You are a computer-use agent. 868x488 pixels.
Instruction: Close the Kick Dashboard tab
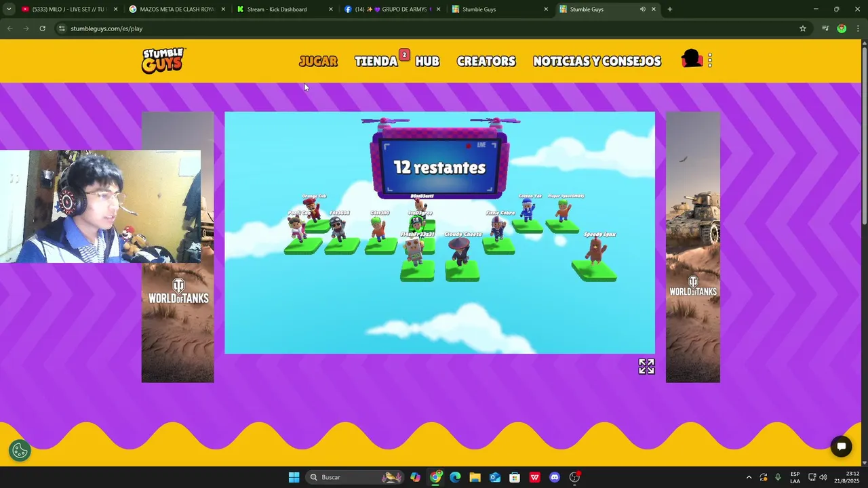(x=331, y=9)
